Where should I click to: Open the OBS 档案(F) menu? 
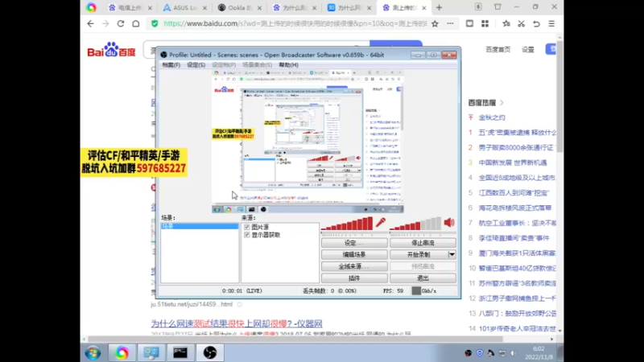click(x=171, y=65)
